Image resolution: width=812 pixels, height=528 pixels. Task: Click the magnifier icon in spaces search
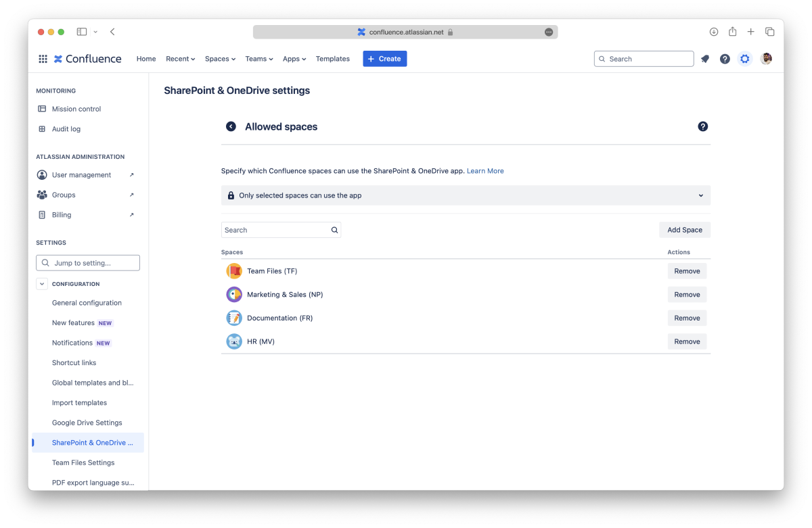point(334,230)
